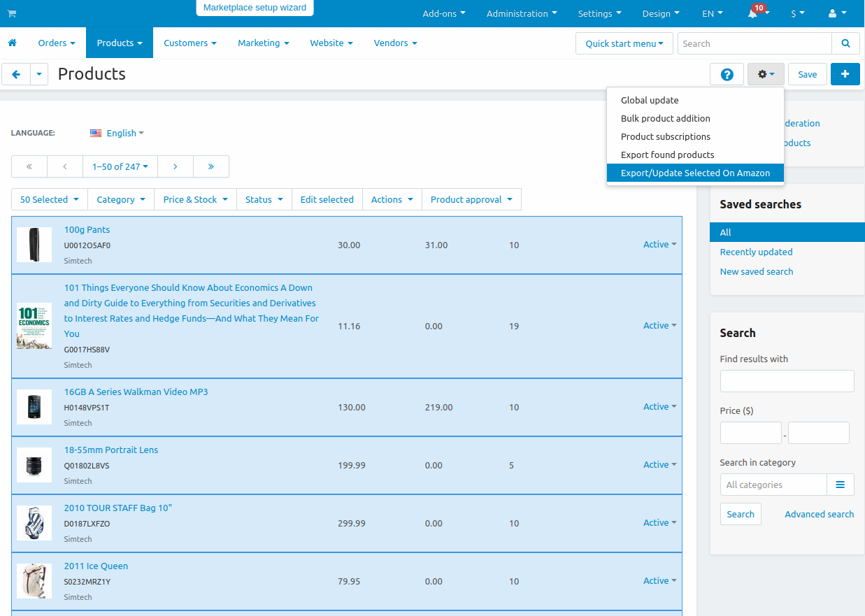Screen dimensions: 865x616
Task: Click the Advanced search link
Action: (x=819, y=514)
